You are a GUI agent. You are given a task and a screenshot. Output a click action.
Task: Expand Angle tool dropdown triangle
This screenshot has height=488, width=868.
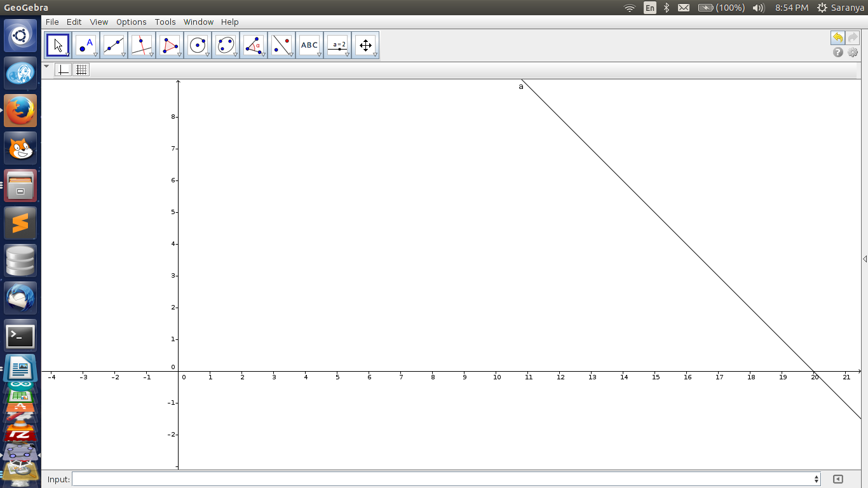(x=263, y=55)
